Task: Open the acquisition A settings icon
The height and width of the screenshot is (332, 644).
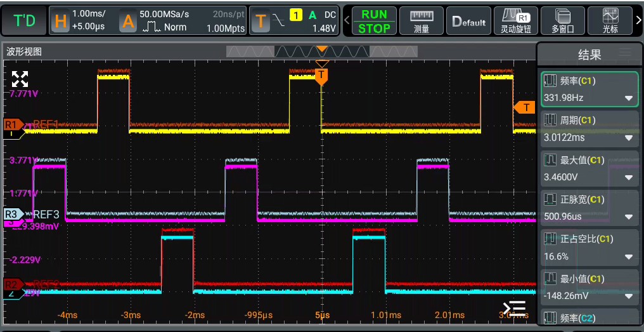Action: point(128,20)
